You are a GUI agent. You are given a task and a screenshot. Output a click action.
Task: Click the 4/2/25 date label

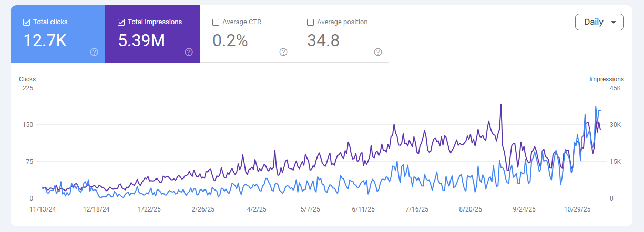tap(256, 209)
